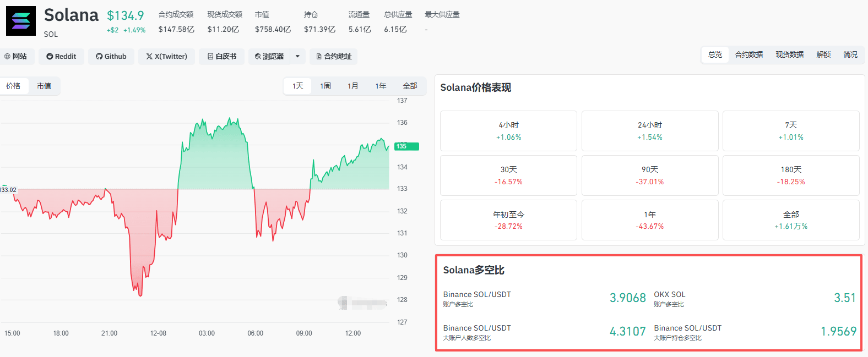The image size is (868, 357).
Task: Click the 4.3107 大账户人数多空比 value
Action: [627, 332]
